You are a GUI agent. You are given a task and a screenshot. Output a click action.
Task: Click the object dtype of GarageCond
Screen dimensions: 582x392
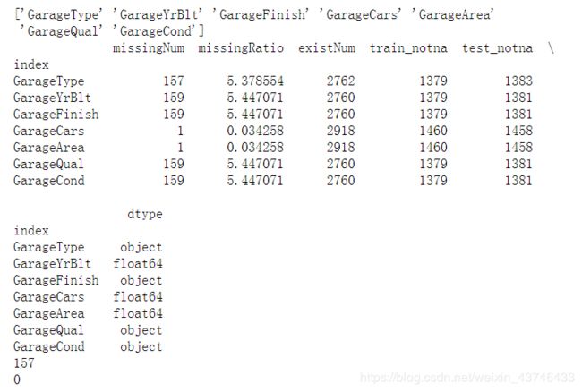pos(141,347)
